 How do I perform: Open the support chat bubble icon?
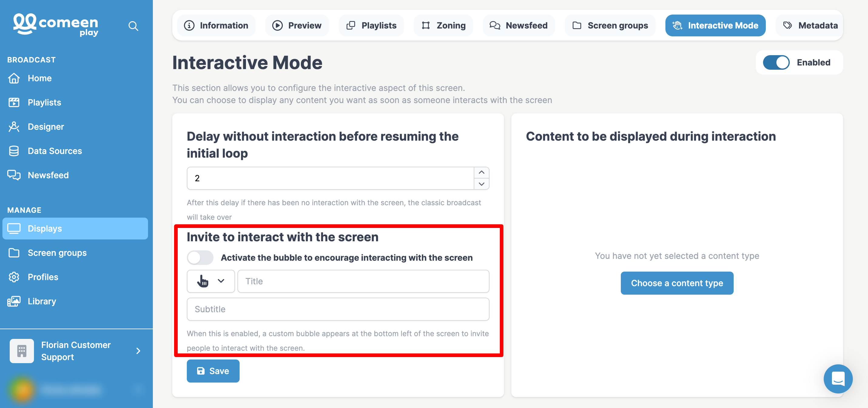(x=838, y=379)
